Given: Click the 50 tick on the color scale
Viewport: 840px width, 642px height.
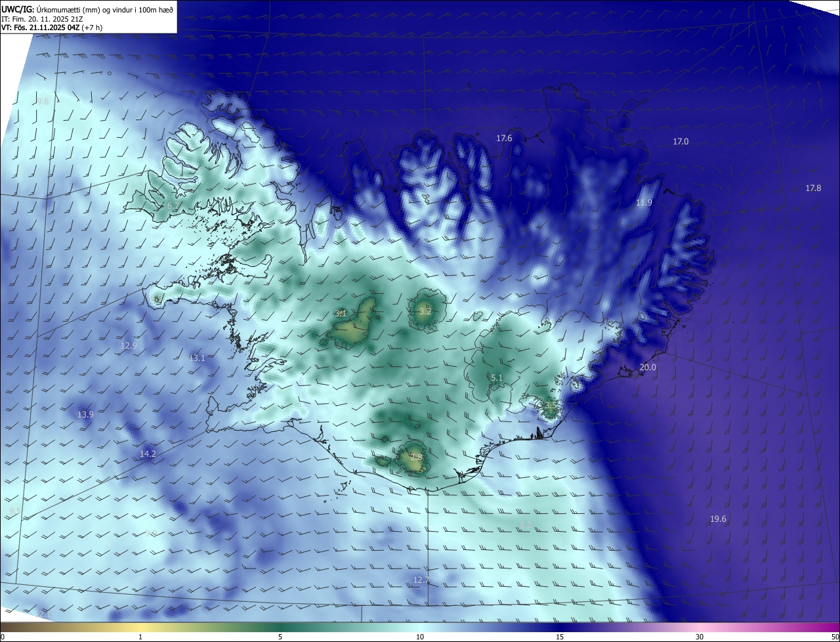Looking at the screenshot, I should (x=835, y=637).
